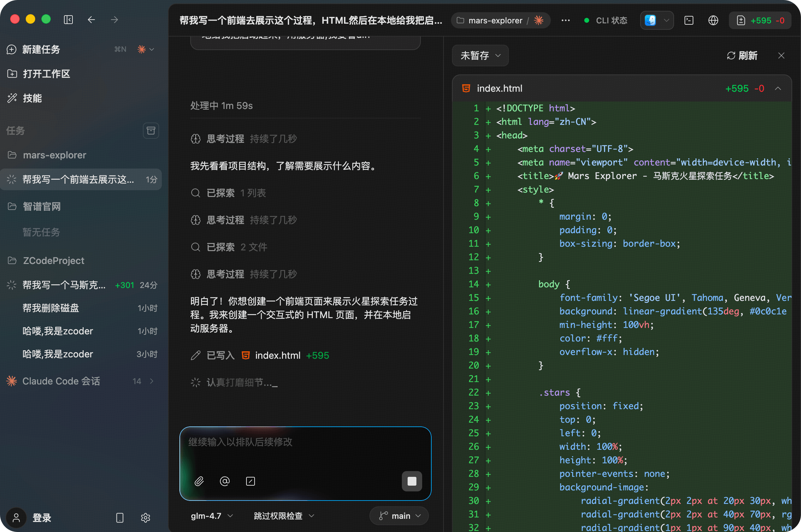Collapse the index.html diff section

coord(778,89)
